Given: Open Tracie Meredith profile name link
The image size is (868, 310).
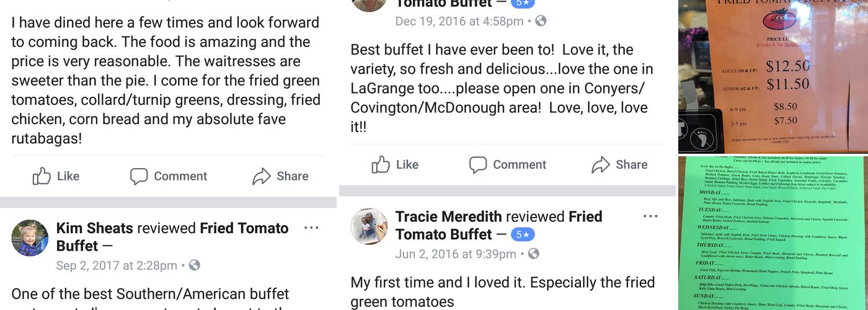Looking at the screenshot, I should pyautogui.click(x=448, y=216).
